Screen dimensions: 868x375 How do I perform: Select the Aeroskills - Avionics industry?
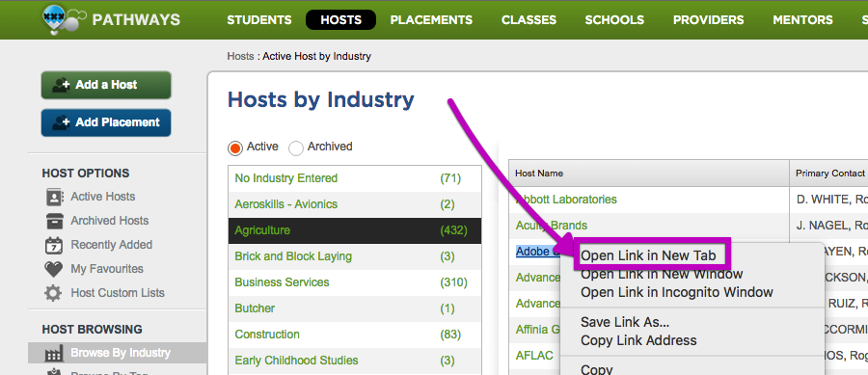pyautogui.click(x=355, y=204)
